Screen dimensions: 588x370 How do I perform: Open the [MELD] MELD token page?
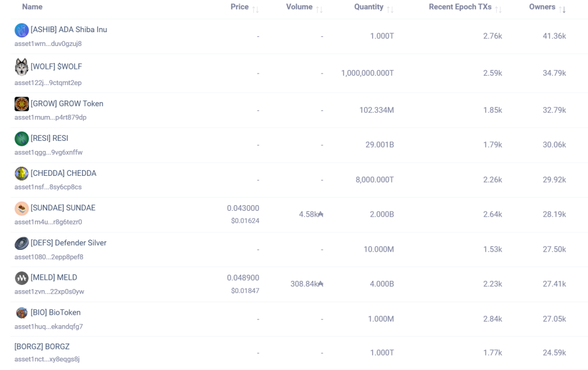coord(54,277)
